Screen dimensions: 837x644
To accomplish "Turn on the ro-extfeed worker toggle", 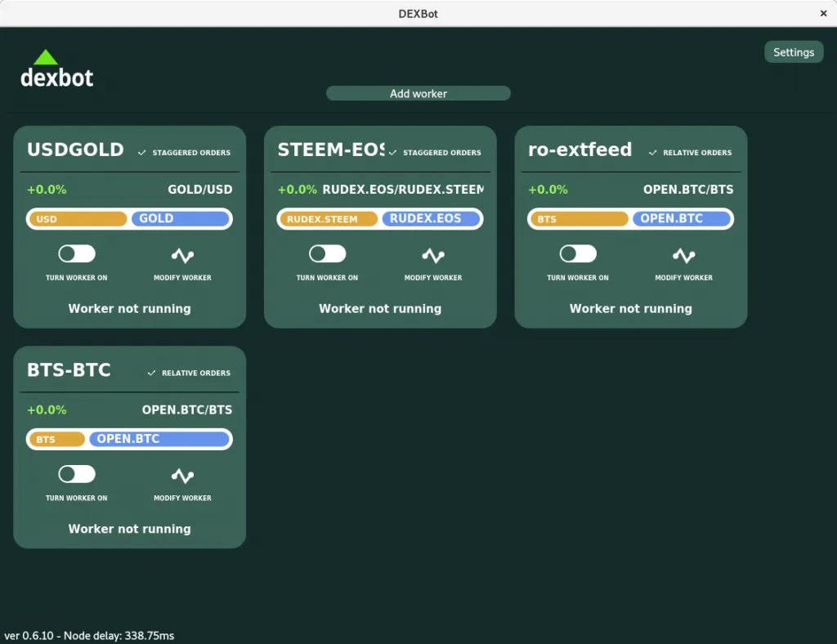I will pyautogui.click(x=578, y=254).
